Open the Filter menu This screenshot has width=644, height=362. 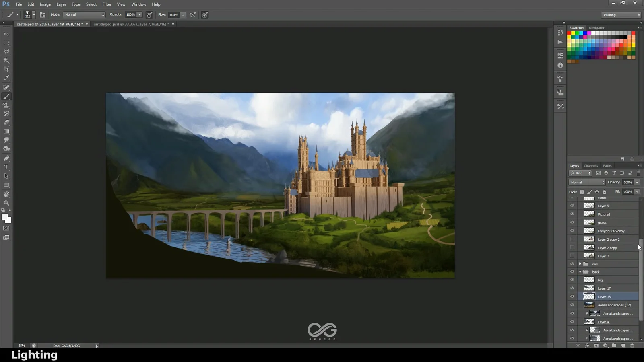click(x=107, y=4)
